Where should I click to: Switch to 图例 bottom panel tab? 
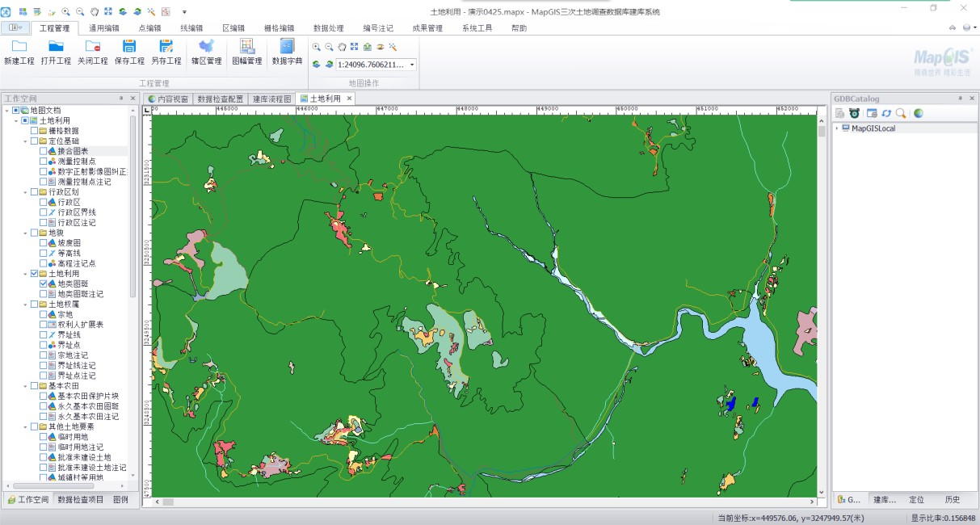click(x=121, y=500)
